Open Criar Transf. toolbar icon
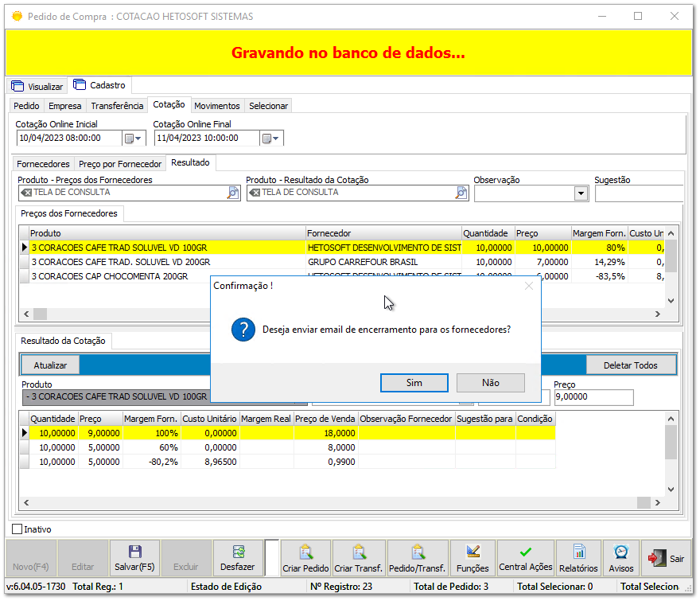This screenshot has width=700, height=601. [359, 552]
